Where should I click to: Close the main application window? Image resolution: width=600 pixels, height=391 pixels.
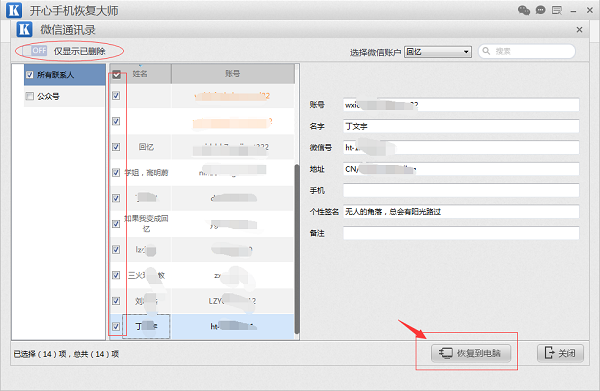click(590, 10)
